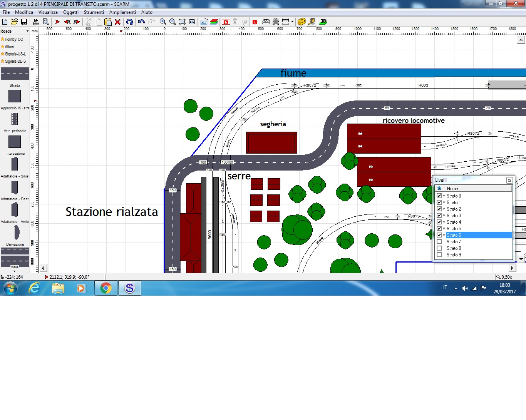The width and height of the screenshot is (526, 420).
Task: Click the dotted tunnel icon
Action: (x=276, y=22)
